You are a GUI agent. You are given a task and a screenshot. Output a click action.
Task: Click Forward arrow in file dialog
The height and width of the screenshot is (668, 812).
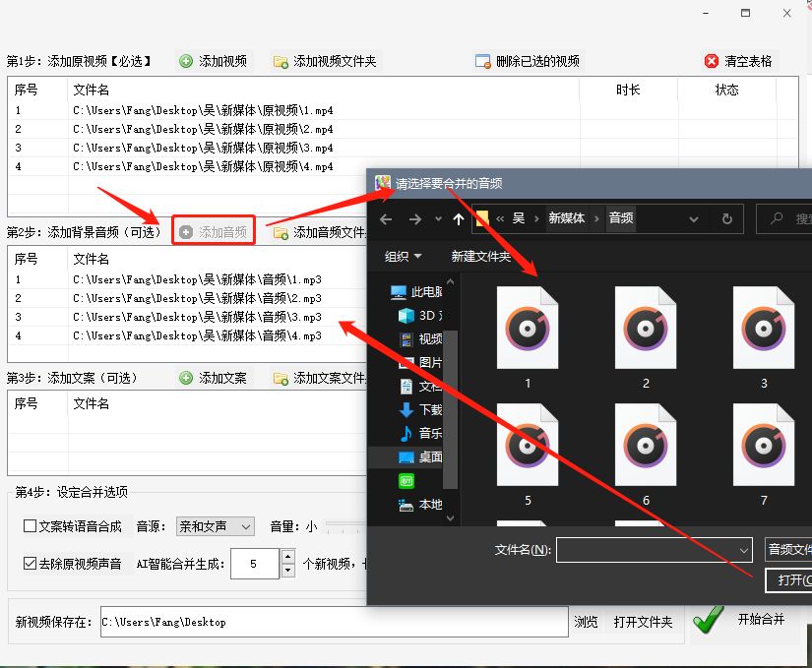[x=414, y=219]
